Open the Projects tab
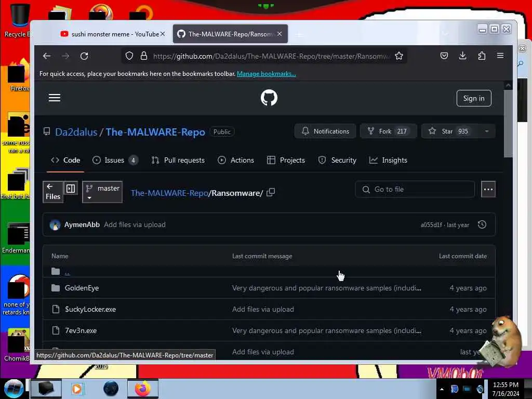This screenshot has height=399, width=532. 286,160
